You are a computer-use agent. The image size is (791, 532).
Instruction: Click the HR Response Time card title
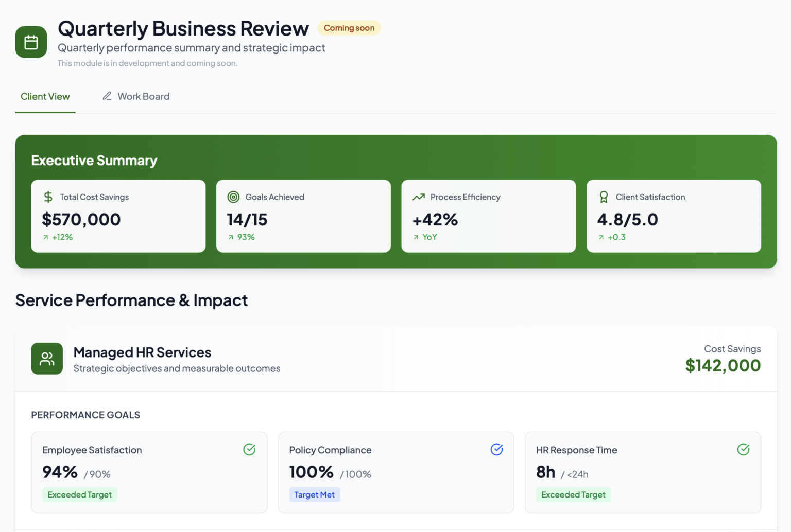point(577,450)
